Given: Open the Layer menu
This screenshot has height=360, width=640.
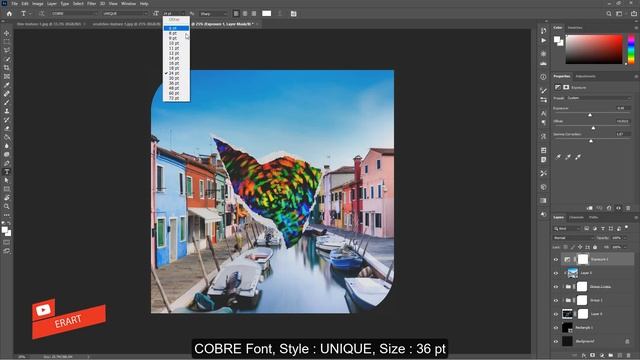Looking at the screenshot, I should pos(52,4).
